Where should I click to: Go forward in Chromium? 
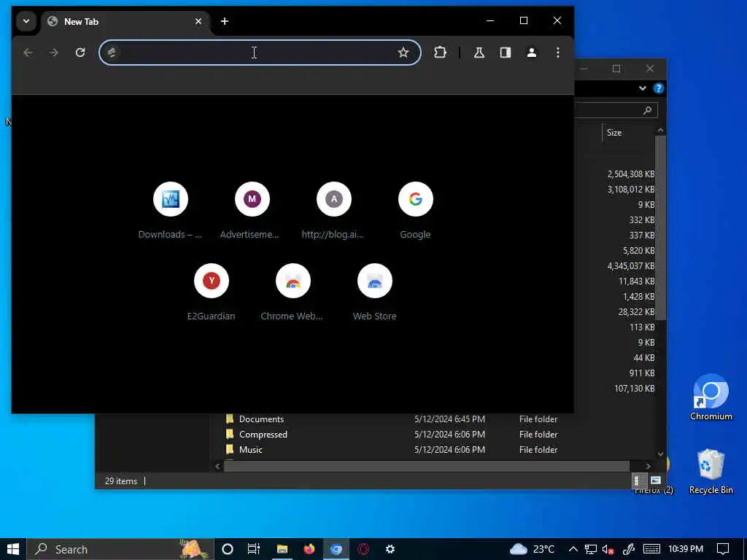54,52
